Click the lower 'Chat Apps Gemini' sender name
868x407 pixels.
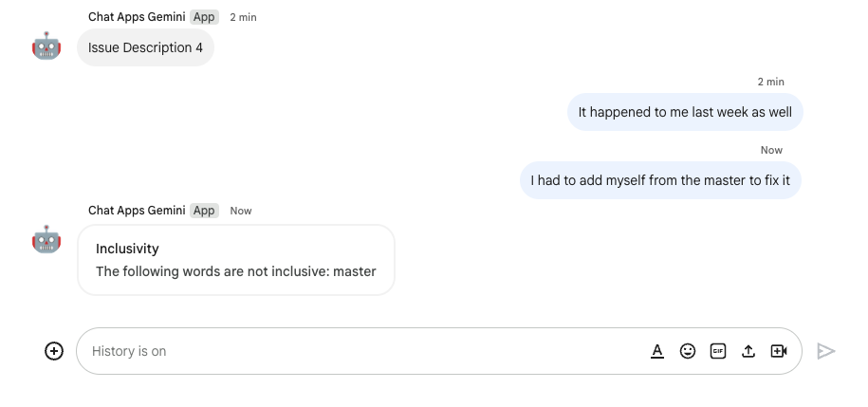point(137,211)
